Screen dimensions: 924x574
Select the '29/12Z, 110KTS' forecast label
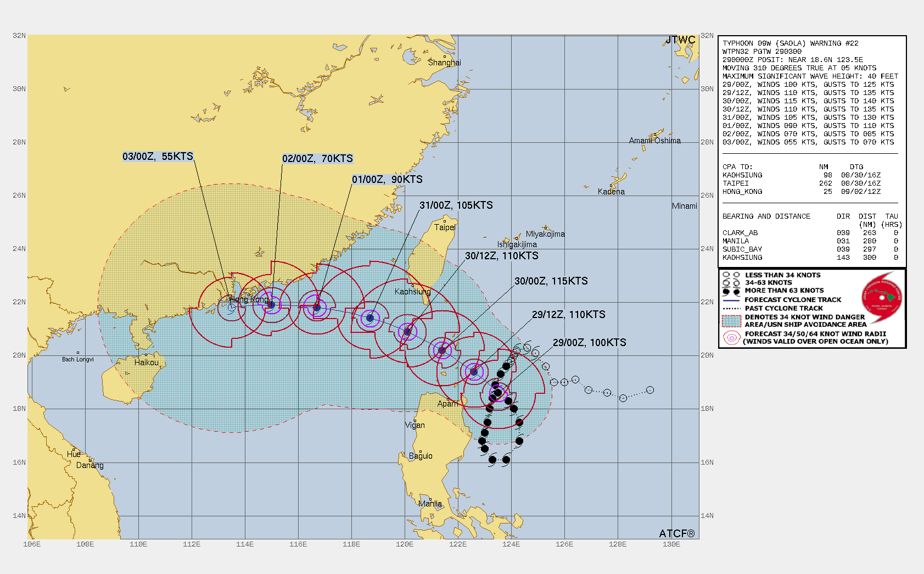pos(569,315)
